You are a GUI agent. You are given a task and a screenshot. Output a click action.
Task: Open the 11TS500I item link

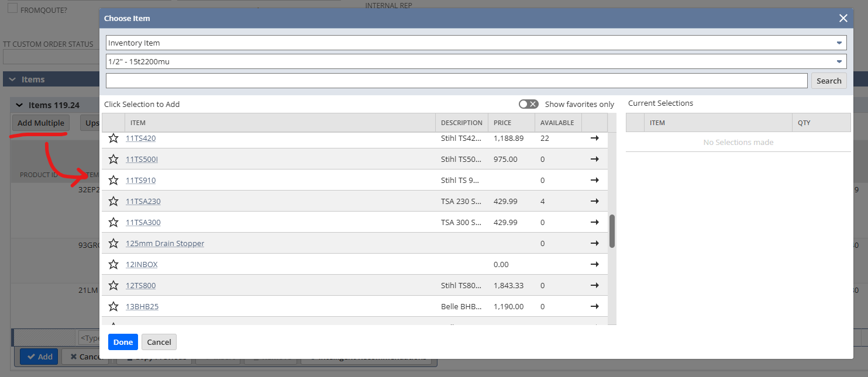click(x=142, y=159)
